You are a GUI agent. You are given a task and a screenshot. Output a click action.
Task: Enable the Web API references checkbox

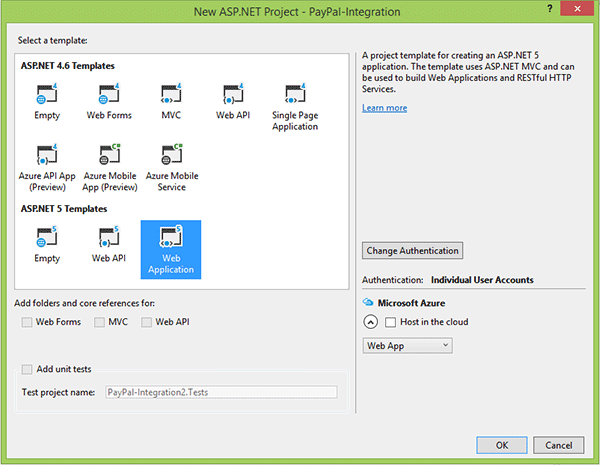click(147, 322)
